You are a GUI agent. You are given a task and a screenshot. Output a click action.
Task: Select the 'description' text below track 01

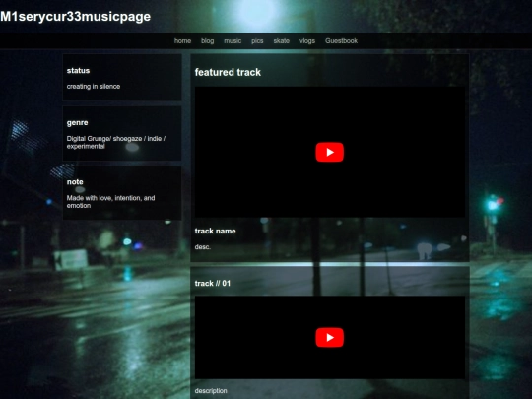(x=211, y=391)
